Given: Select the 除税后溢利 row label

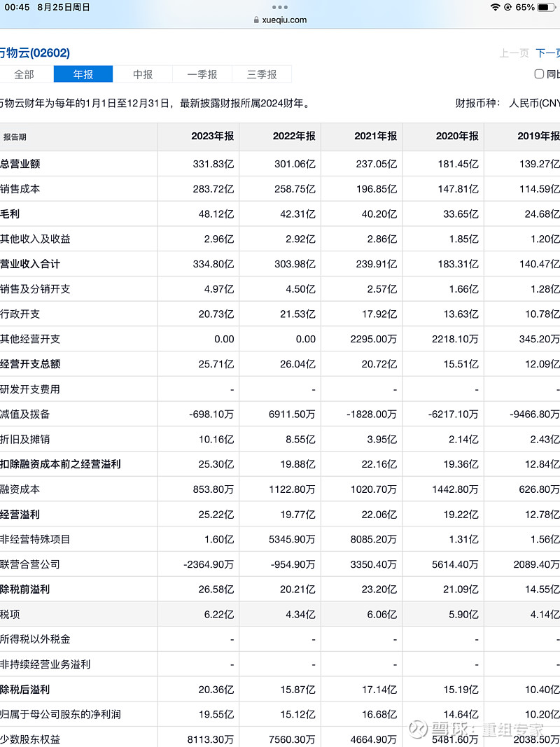Looking at the screenshot, I should (x=24, y=690).
